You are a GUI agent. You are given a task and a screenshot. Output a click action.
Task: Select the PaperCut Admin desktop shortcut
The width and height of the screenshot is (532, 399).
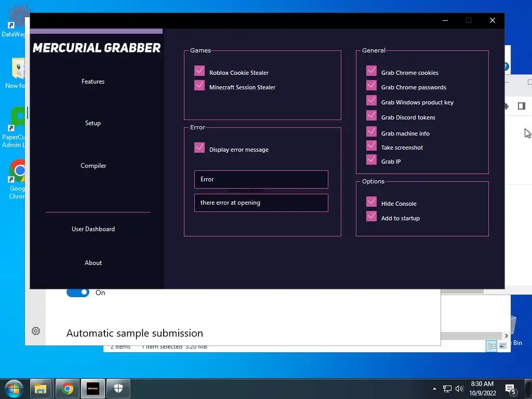pos(14,128)
